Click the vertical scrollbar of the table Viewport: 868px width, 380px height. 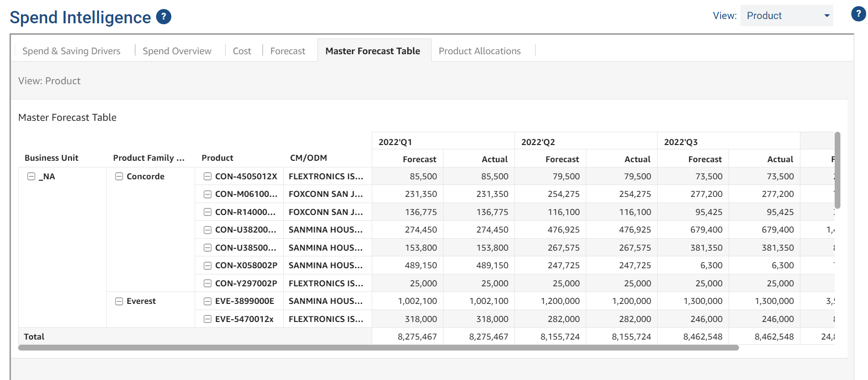(837, 170)
